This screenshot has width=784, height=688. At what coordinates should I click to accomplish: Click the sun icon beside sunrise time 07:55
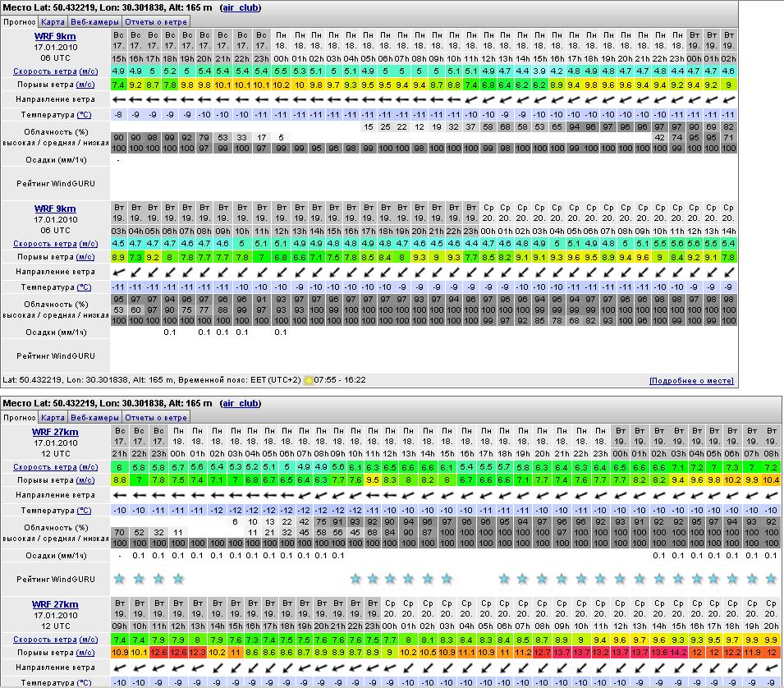[309, 380]
